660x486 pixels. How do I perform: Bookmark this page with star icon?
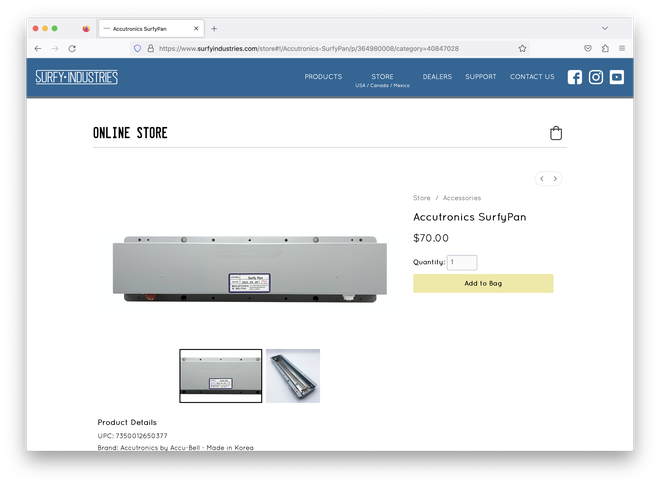pos(522,48)
